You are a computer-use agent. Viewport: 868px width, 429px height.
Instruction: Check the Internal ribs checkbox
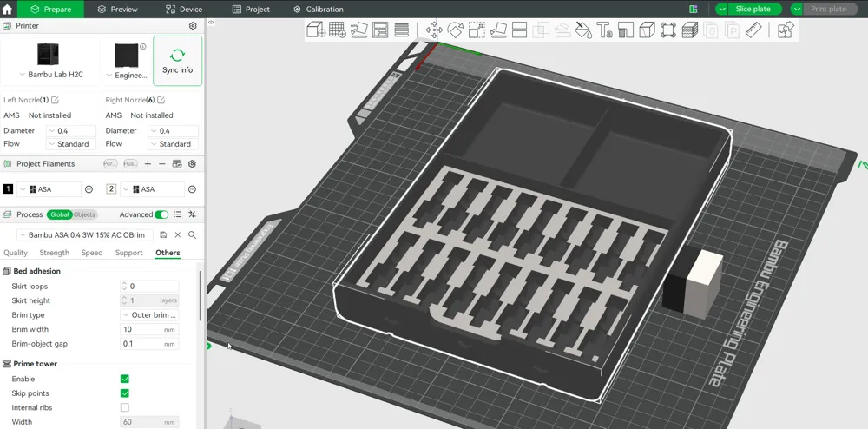(124, 407)
